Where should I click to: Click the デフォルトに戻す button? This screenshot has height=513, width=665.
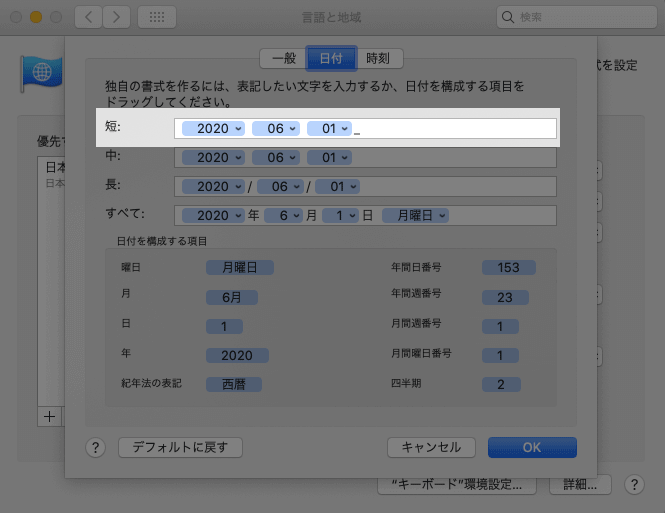click(180, 447)
